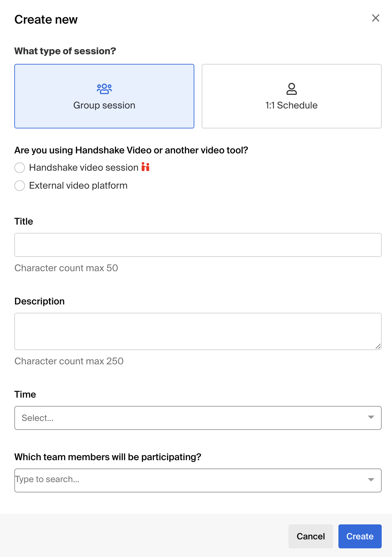392x557 pixels.
Task: Grab the Description resize handle
Action: (x=378, y=346)
